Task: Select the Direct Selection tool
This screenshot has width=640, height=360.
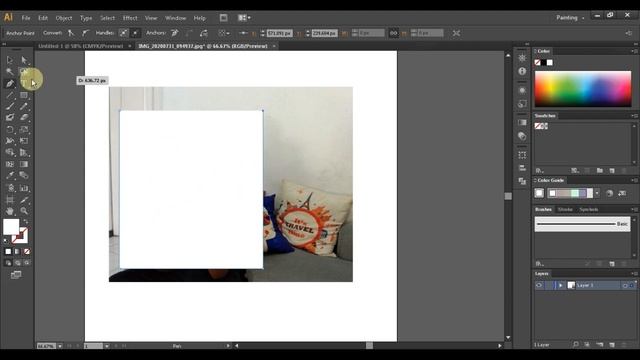Action: [24, 60]
